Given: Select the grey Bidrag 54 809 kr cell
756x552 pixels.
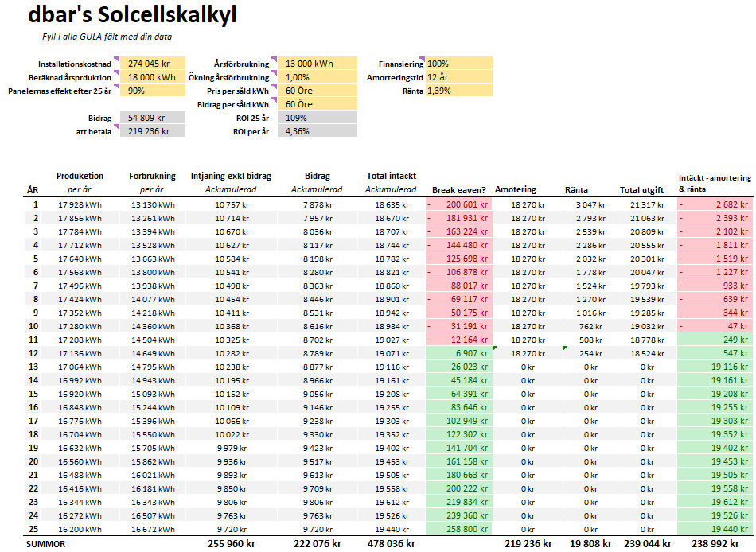Looking at the screenshot, I should [152, 118].
